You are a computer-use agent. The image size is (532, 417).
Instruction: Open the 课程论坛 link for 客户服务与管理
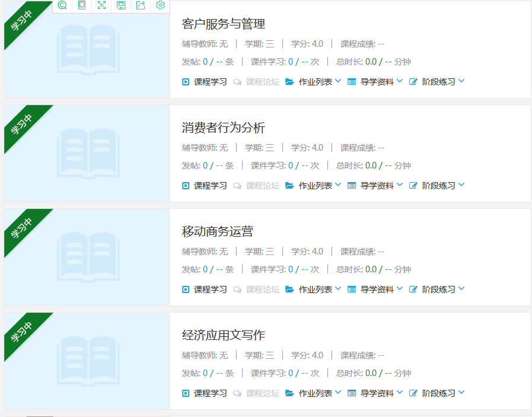(262, 82)
